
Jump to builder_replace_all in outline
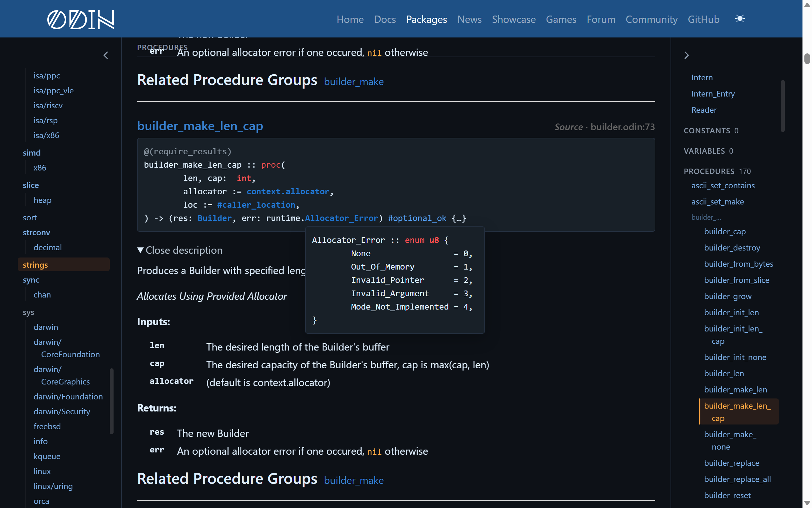[x=737, y=479]
